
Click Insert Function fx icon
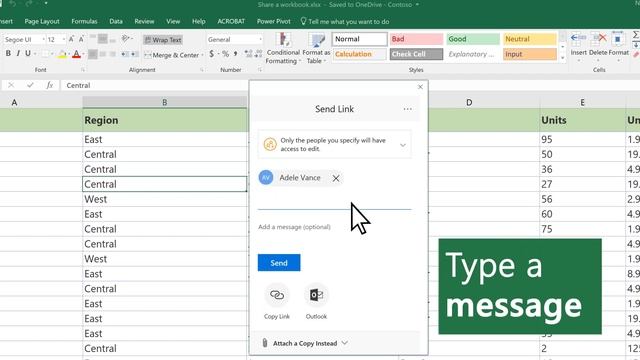pyautogui.click(x=49, y=85)
